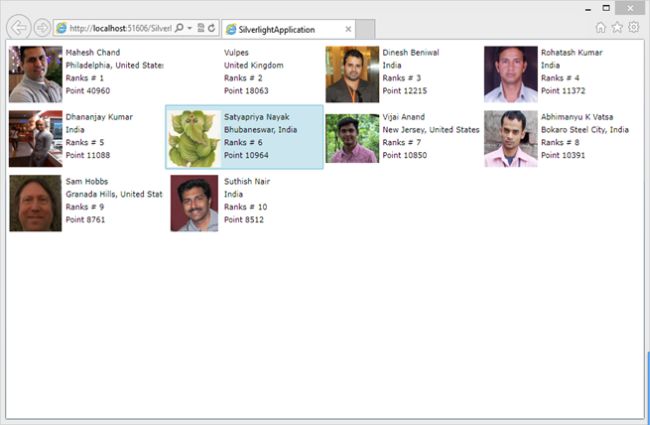650x425 pixels.
Task: Click Point 10850 value
Action: (405, 155)
